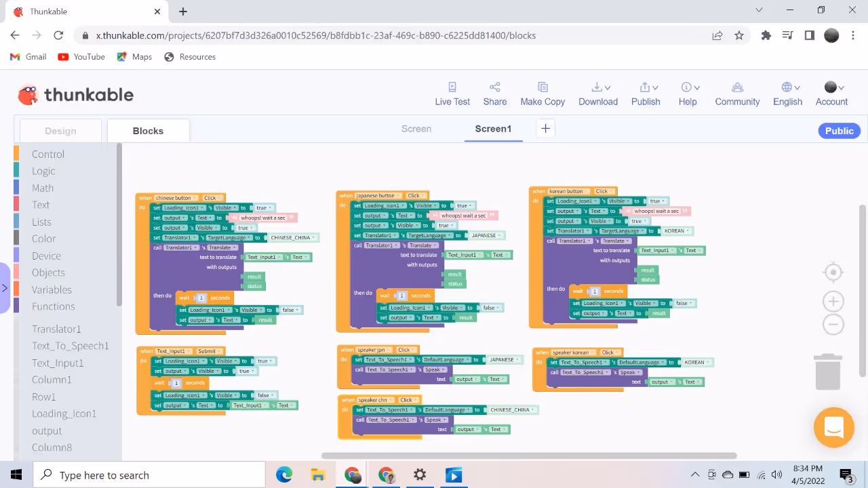Image resolution: width=868 pixels, height=488 pixels.
Task: Expand the collapsed left side panel arrow
Action: click(5, 288)
